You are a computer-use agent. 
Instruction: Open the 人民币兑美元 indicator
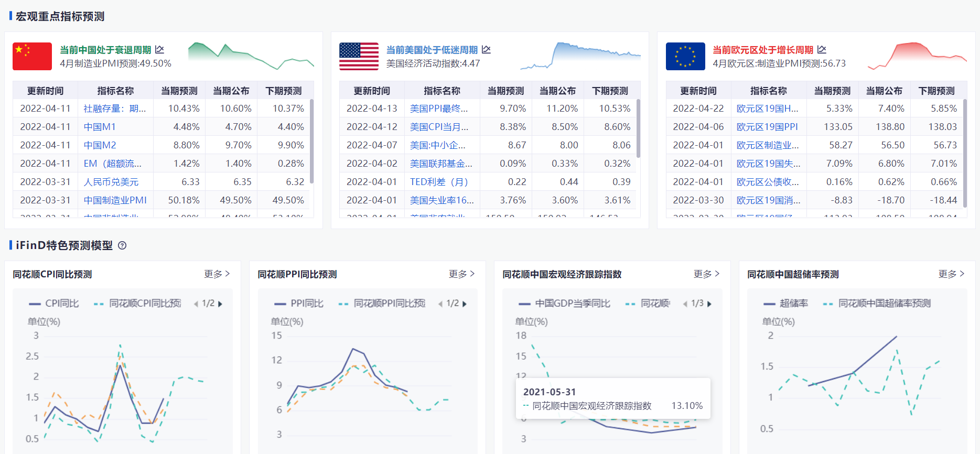111,182
